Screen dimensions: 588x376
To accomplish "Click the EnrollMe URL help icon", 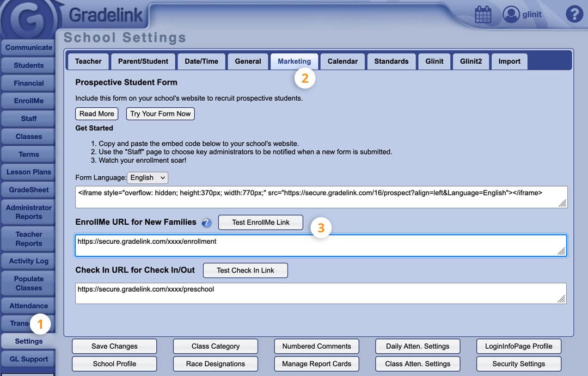I will click(x=206, y=223).
